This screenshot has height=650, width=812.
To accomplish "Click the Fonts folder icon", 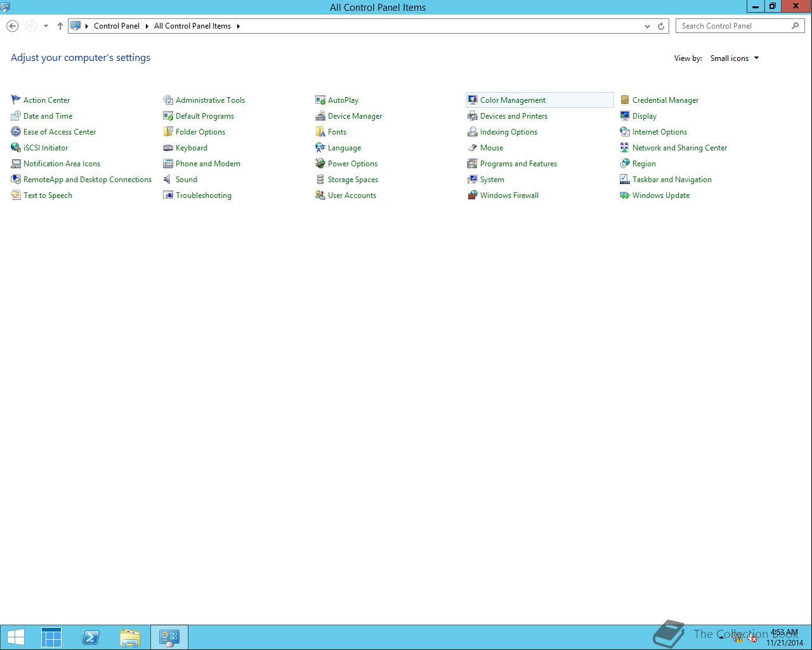I will click(320, 131).
